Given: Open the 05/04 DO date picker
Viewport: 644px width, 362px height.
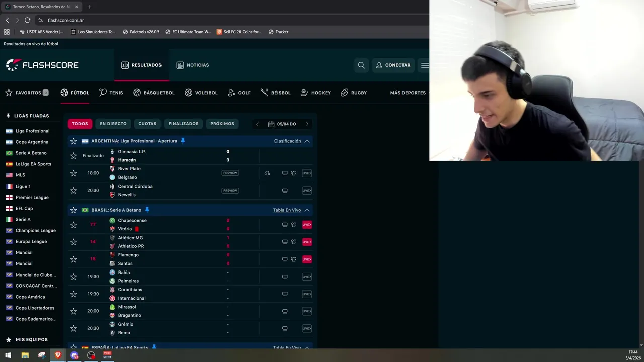Looking at the screenshot, I should tap(282, 124).
